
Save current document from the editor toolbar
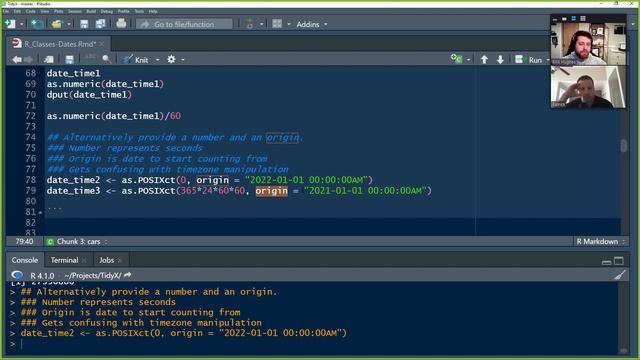coord(69,60)
